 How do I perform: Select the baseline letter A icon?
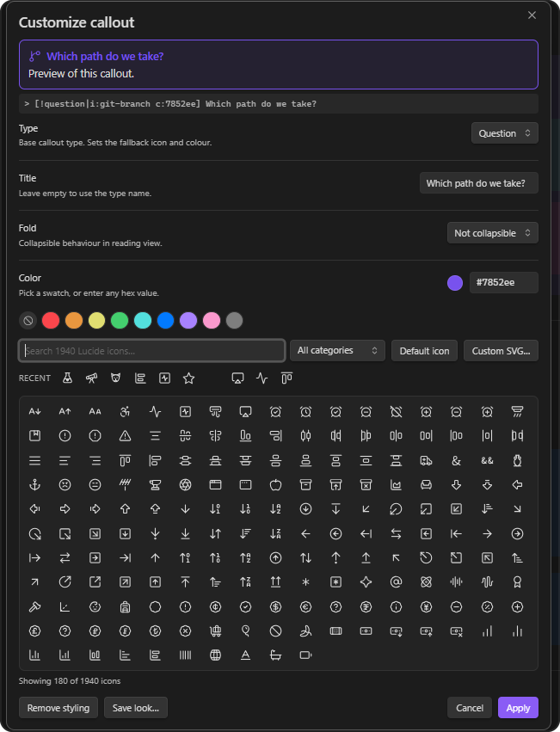(245, 655)
